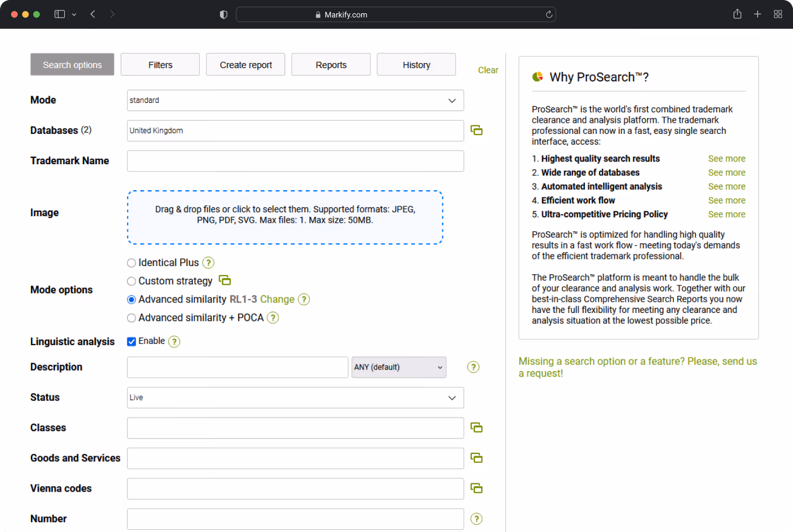Select the Custom strategy radio option
Screen dimensions: 793x532
pyautogui.click(x=132, y=281)
